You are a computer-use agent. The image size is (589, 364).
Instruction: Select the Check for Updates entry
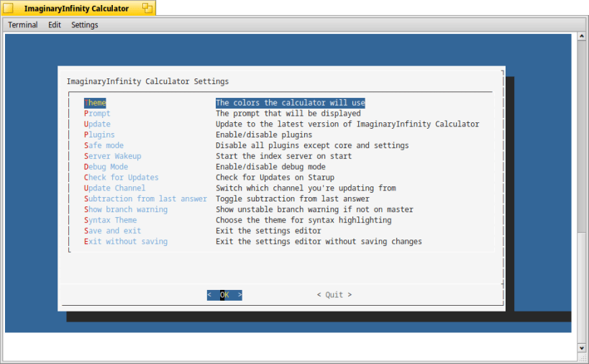coord(122,177)
